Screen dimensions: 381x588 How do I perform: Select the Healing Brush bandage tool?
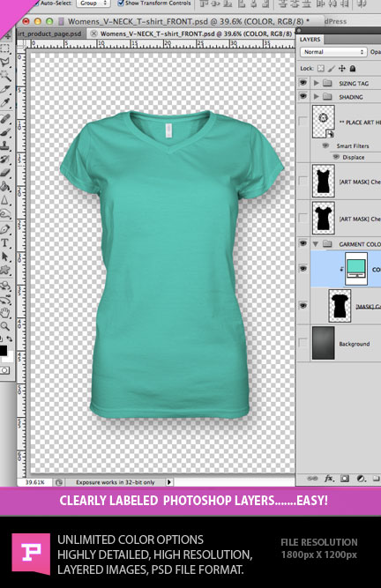tap(5, 119)
